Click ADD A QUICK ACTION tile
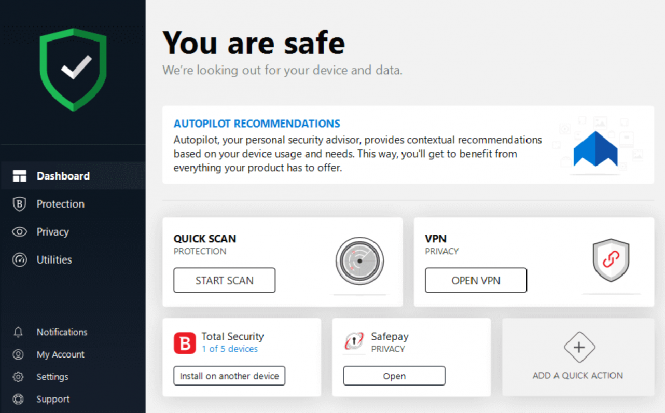This screenshot has height=413, width=665. click(578, 357)
